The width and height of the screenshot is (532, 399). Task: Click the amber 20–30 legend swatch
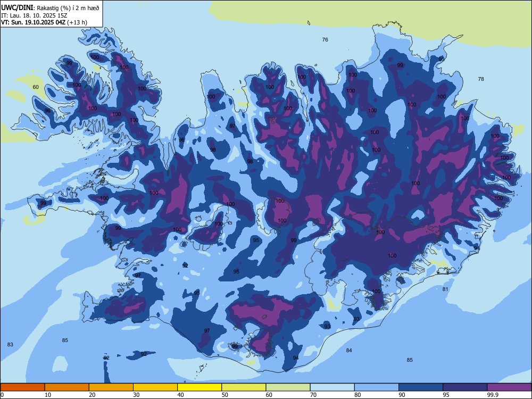click(111, 387)
